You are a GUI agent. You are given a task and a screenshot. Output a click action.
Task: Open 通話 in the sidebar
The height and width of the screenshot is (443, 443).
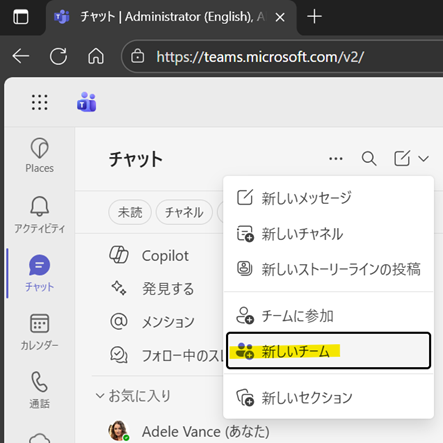39,390
